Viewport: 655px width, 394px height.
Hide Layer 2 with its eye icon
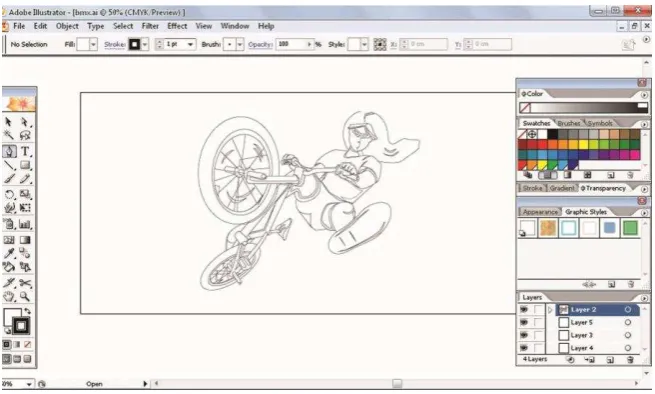(524, 310)
